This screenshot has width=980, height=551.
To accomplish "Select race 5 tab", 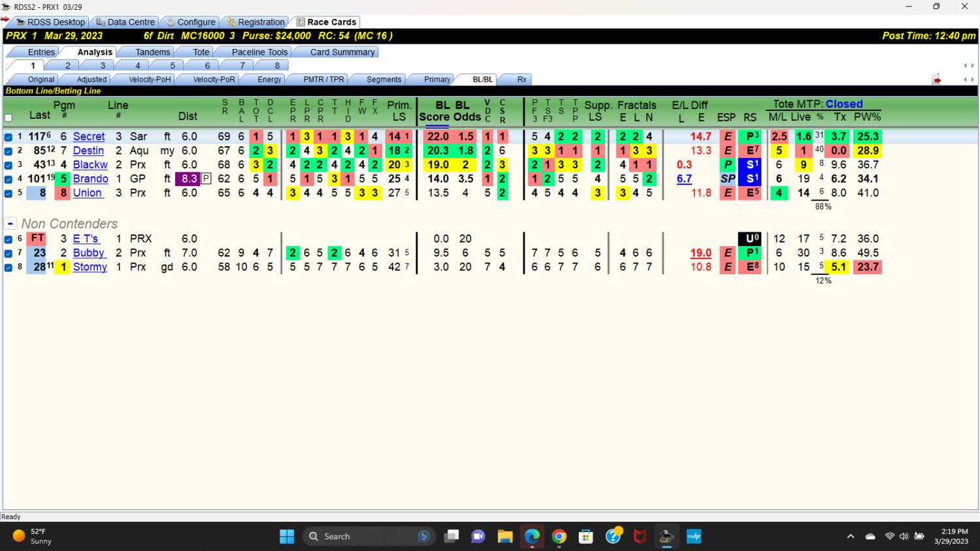I will tap(172, 65).
